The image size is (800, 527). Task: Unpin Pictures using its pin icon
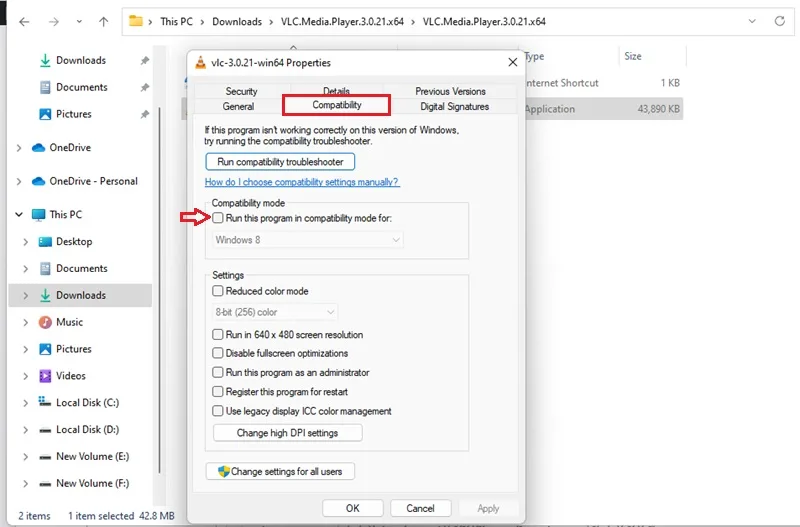click(x=145, y=114)
